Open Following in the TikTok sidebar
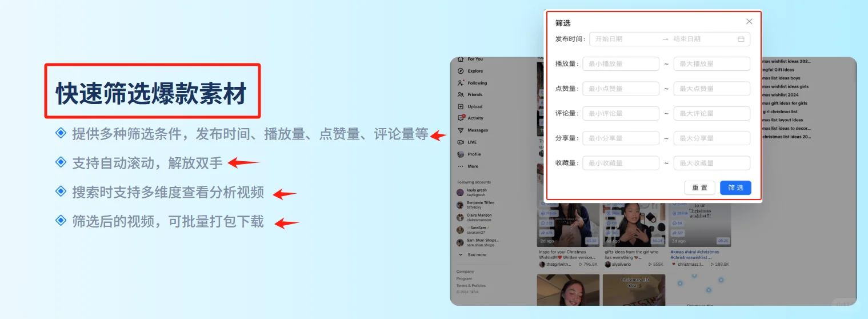This screenshot has height=319, width=868. (x=473, y=83)
